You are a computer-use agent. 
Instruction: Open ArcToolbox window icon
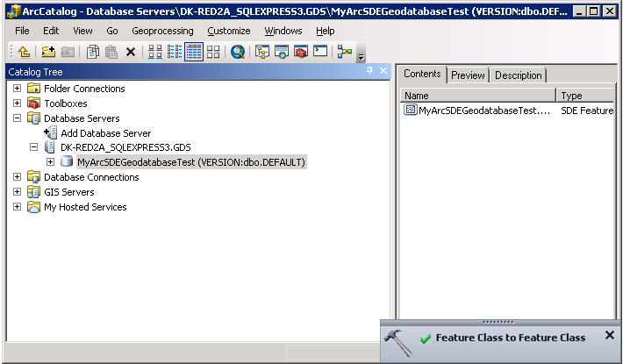pyautogui.click(x=301, y=52)
